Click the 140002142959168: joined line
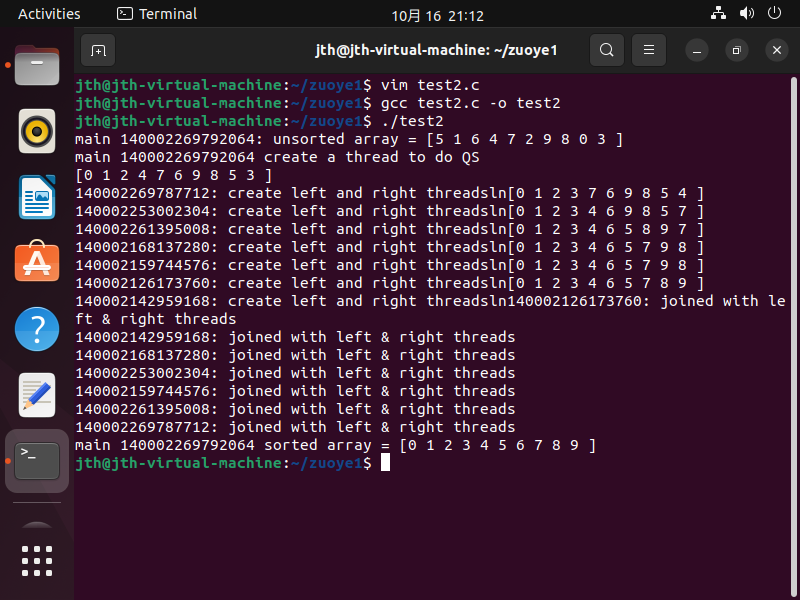The width and height of the screenshot is (800, 600). pyautogui.click(x=295, y=337)
